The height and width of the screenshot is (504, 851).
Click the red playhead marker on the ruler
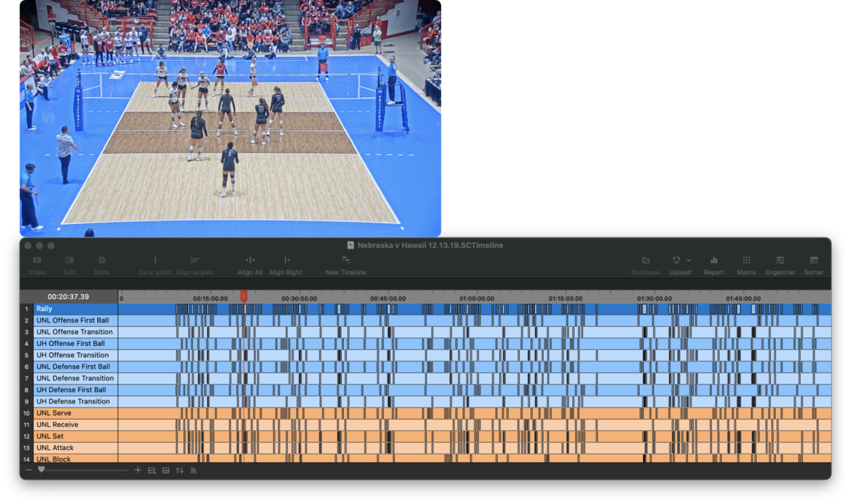pyautogui.click(x=244, y=297)
